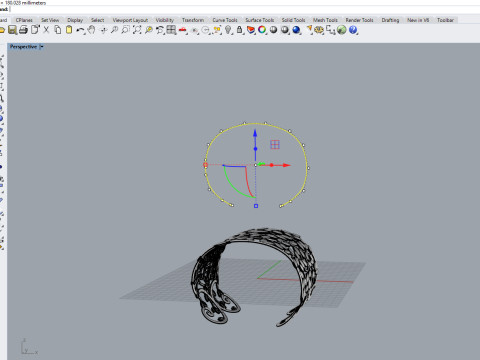Select the Pan hand tool

pos(92,30)
